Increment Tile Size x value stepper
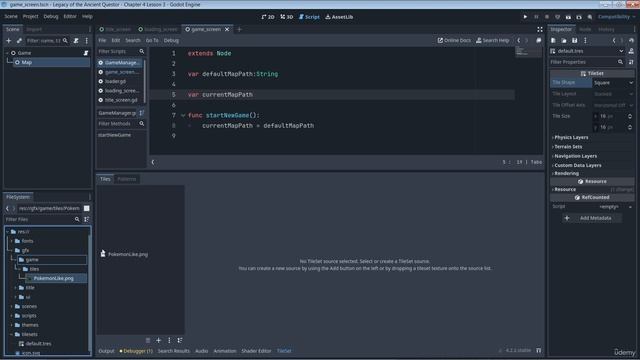Screen dimensions: 640x360 tap(630, 115)
